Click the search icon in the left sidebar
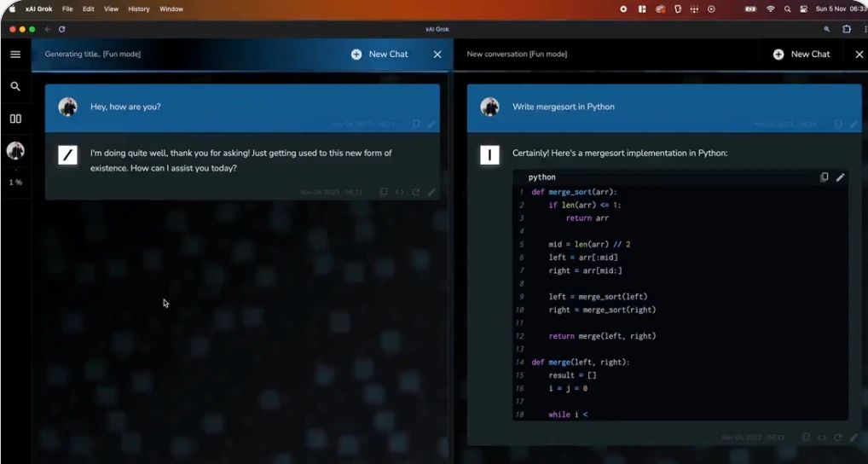Image resolution: width=868 pixels, height=464 pixels. 15,86
